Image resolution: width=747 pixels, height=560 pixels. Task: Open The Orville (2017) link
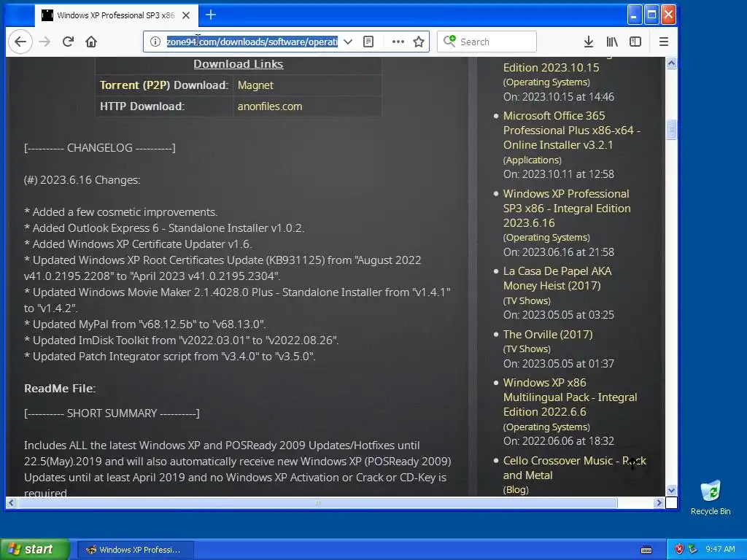[548, 334]
